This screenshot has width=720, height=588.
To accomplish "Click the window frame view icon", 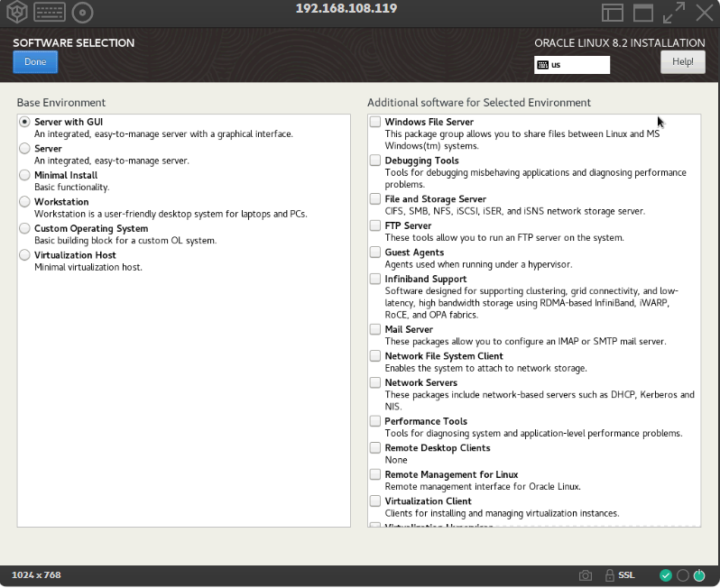I will 642,13.
